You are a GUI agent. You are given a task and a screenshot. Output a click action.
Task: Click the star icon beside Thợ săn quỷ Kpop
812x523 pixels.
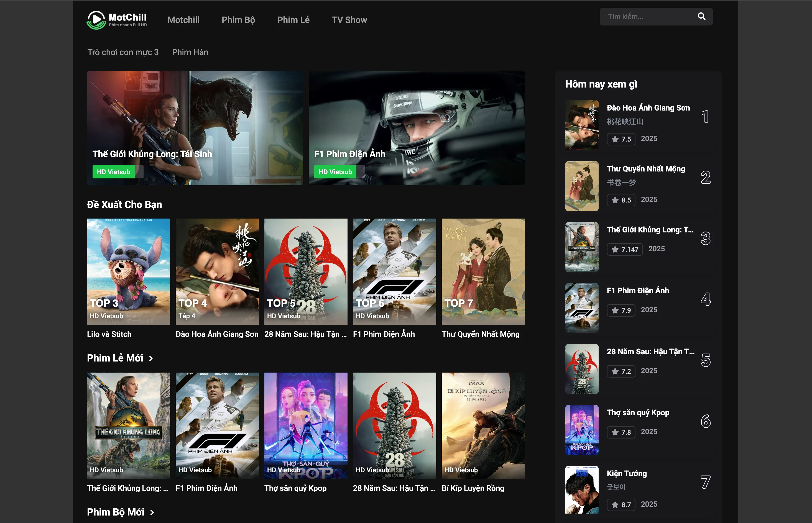[x=615, y=432]
